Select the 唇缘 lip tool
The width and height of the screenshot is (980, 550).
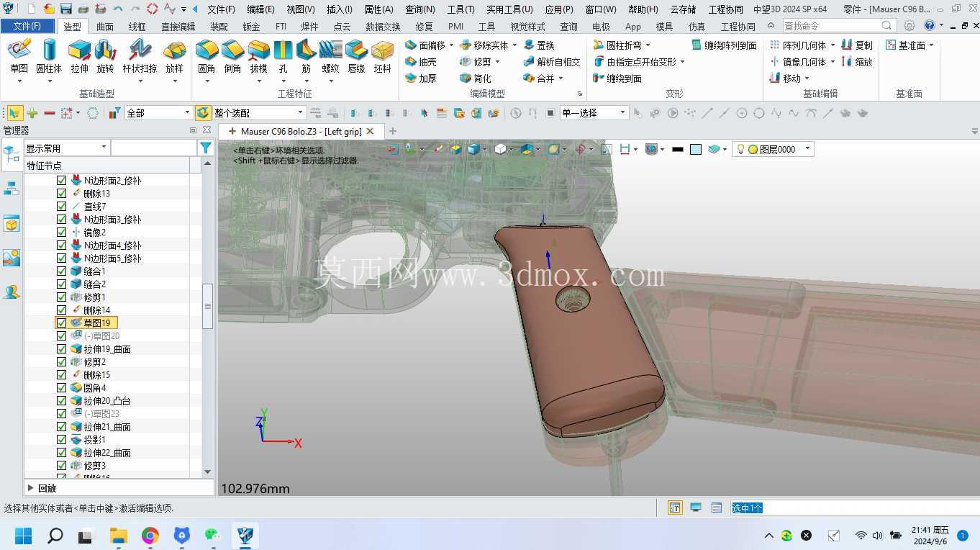[356, 56]
